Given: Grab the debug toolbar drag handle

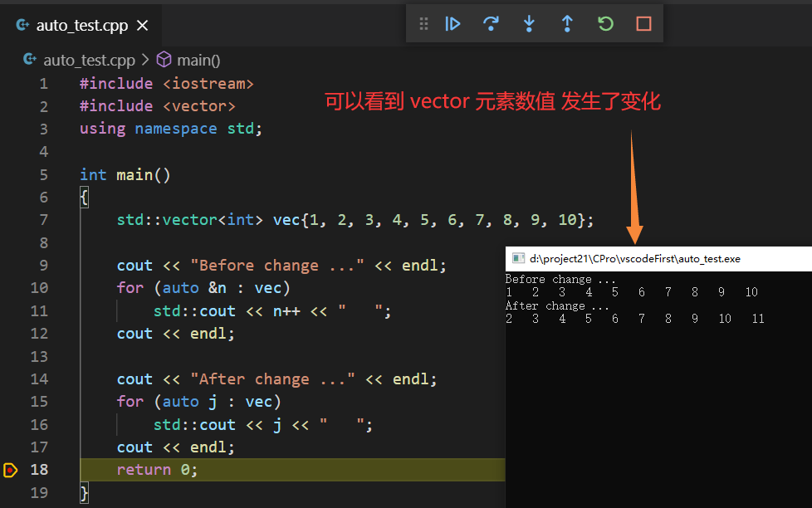Looking at the screenshot, I should point(423,24).
